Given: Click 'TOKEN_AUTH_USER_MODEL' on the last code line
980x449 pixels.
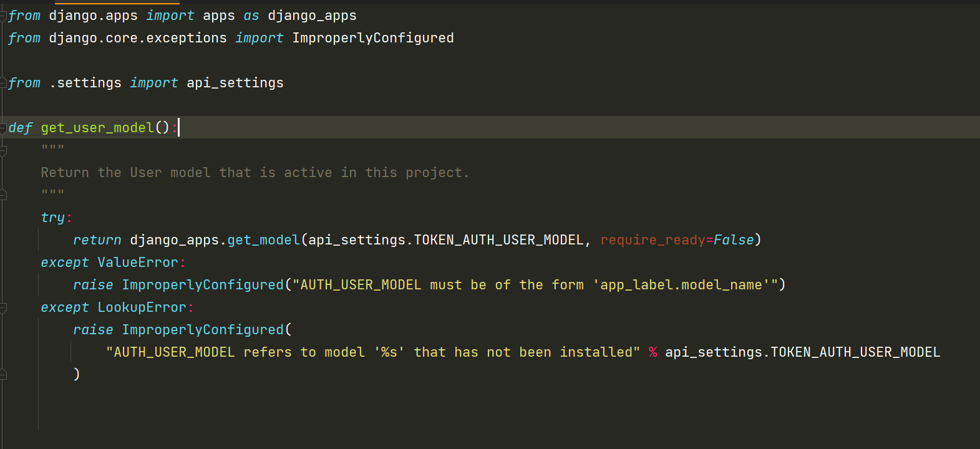Looking at the screenshot, I should pyautogui.click(x=855, y=352).
